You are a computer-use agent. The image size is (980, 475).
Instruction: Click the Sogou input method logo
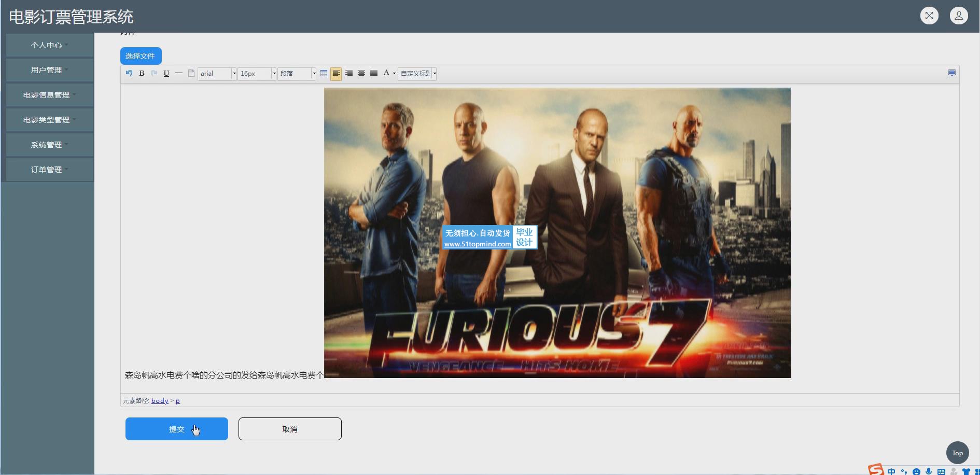tap(876, 470)
